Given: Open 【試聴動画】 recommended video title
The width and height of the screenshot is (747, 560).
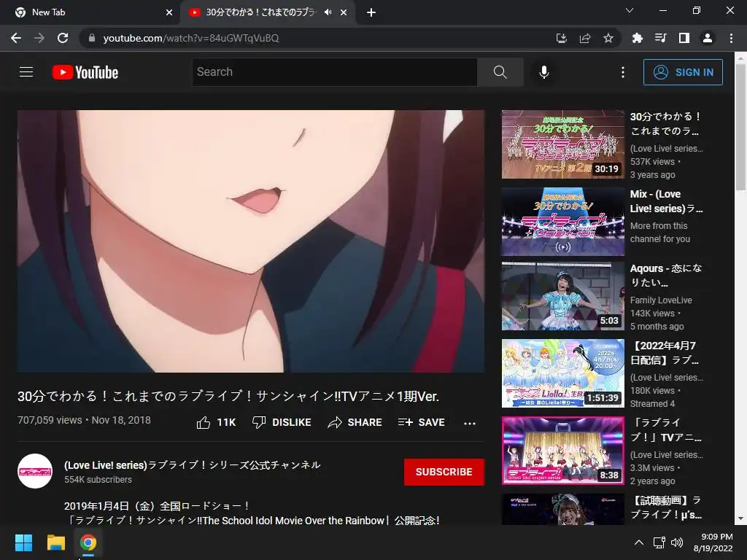Looking at the screenshot, I should (665, 507).
